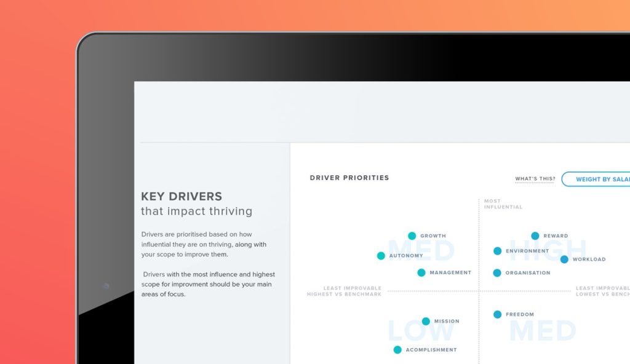This screenshot has width=630, height=364.
Task: Click the "Driver Priorities" chart title
Action: click(349, 178)
